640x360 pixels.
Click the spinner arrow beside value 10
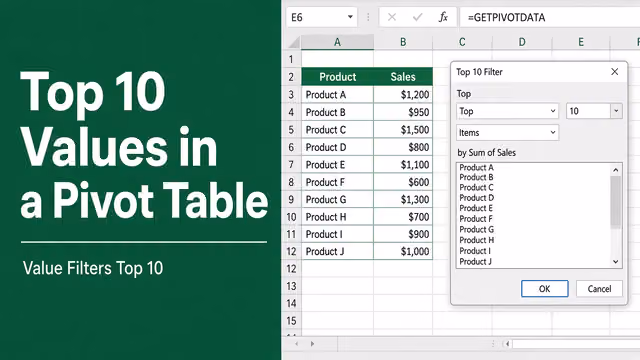tap(616, 111)
